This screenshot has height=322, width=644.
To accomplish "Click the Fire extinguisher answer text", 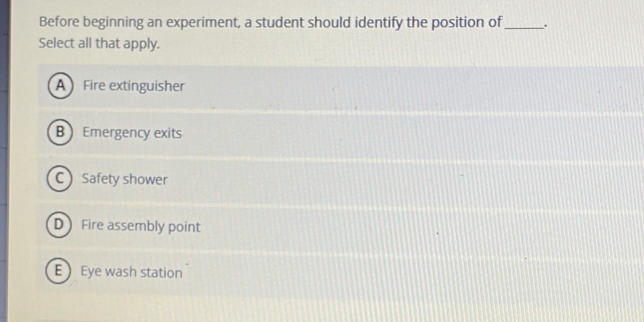I will point(133,86).
